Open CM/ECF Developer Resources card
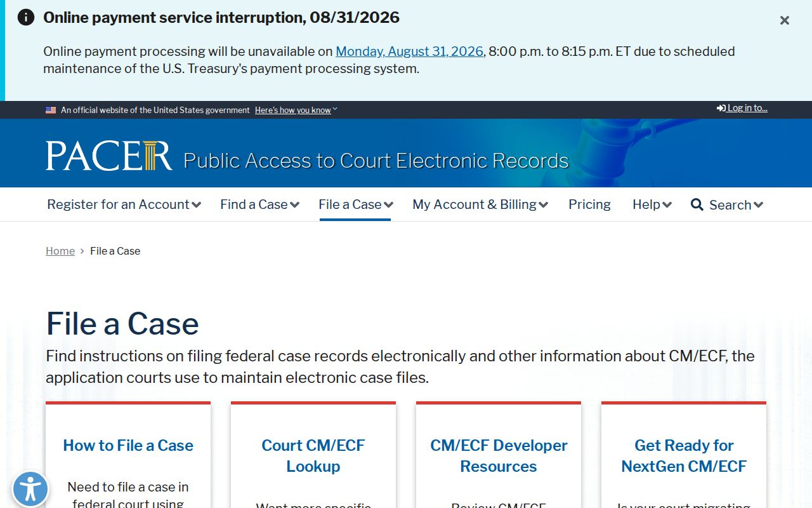812x508 pixels. coord(499,456)
